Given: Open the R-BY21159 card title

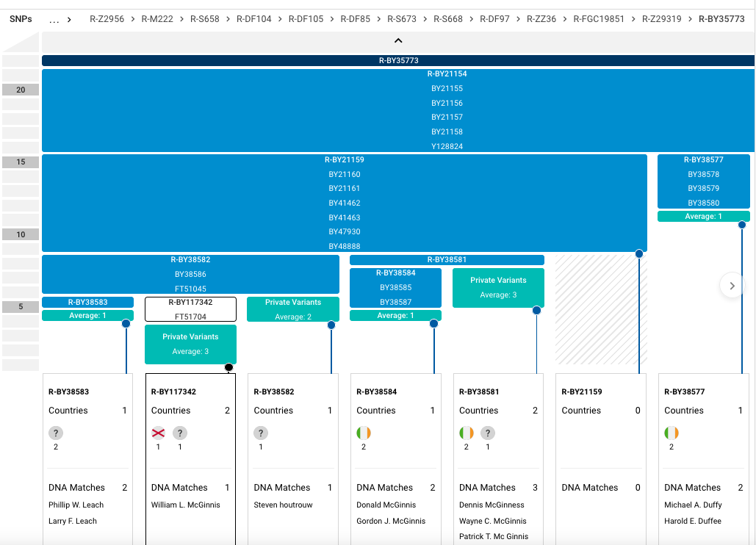Looking at the screenshot, I should tap(582, 391).
